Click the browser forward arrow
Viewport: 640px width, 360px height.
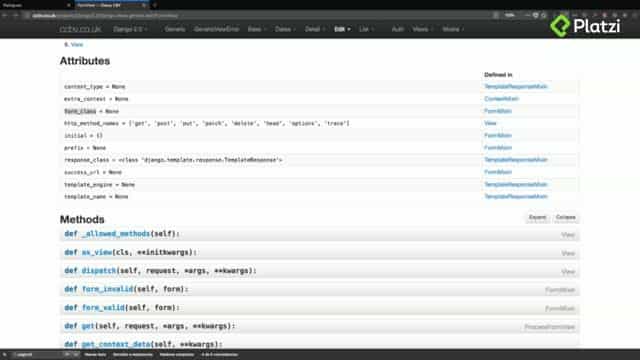(16, 16)
